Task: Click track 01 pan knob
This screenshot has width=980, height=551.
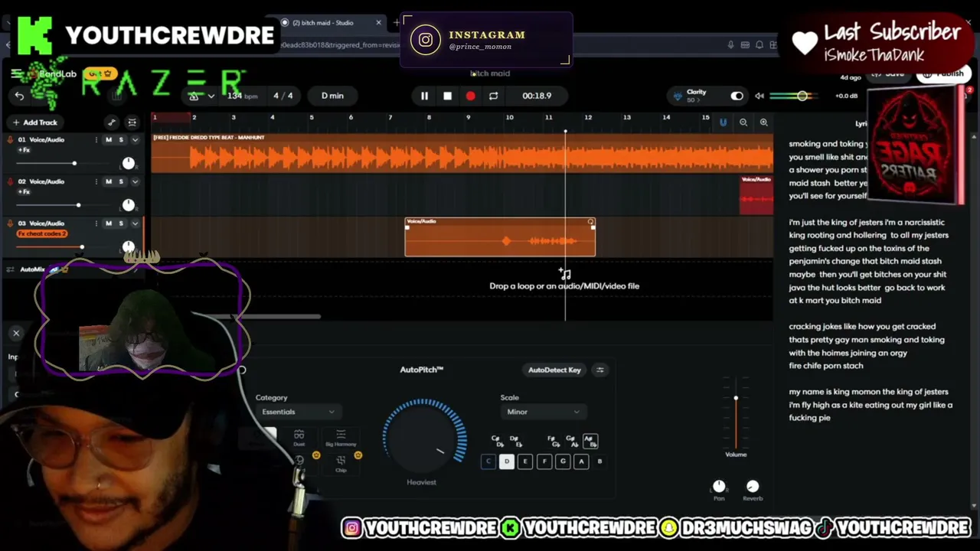Action: pos(128,163)
